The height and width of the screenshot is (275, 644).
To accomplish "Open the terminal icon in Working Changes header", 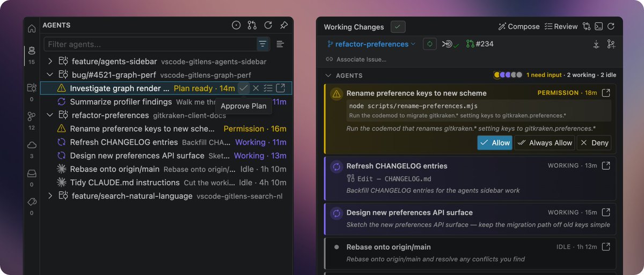I will tap(598, 26).
